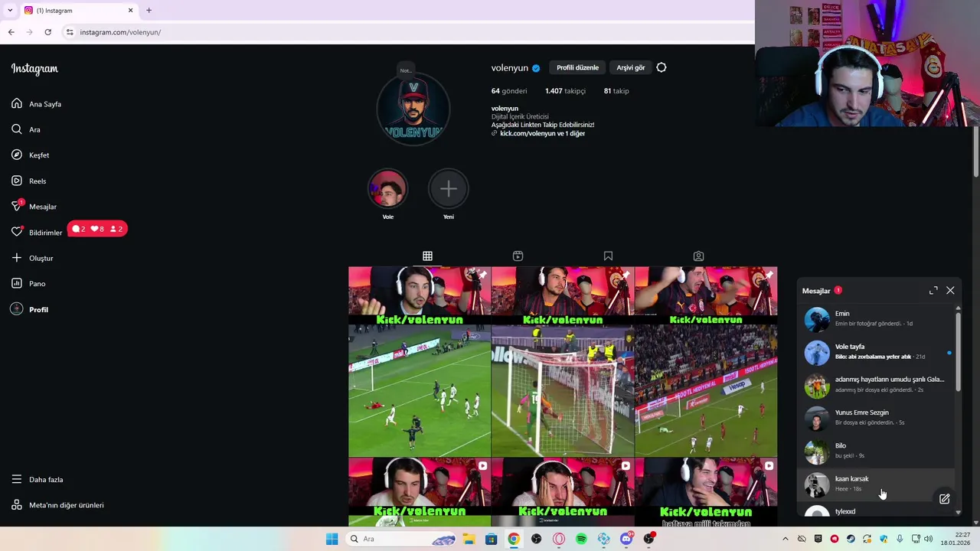The height and width of the screenshot is (551, 980).
Task: Click the Instagram logo in sidebar
Action: coord(34,69)
